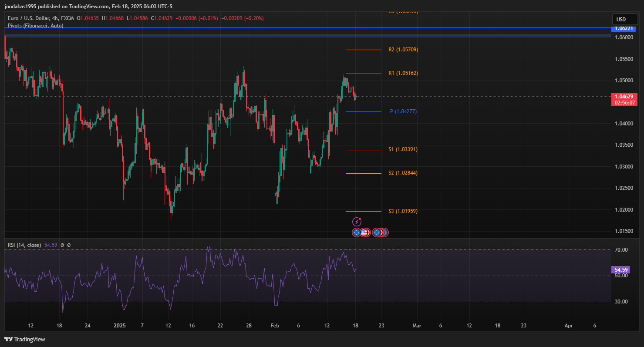
Task: Click the blue 1.06221 price label
Action: pos(624,28)
